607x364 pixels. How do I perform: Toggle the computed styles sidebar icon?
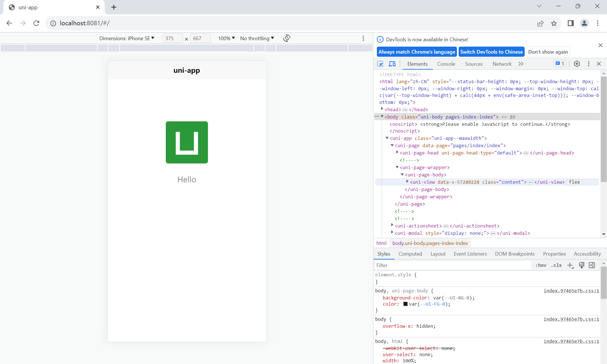coord(592,265)
